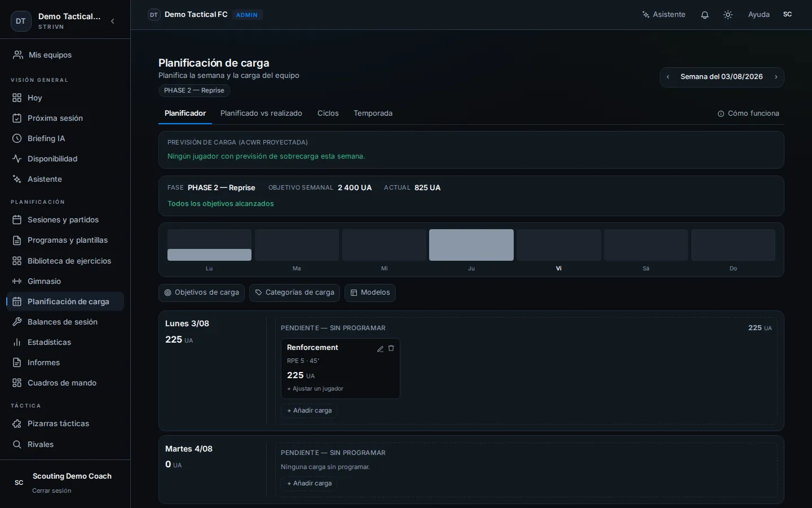Image resolution: width=812 pixels, height=508 pixels.
Task: Click Cerrar sesión
Action: point(52,491)
